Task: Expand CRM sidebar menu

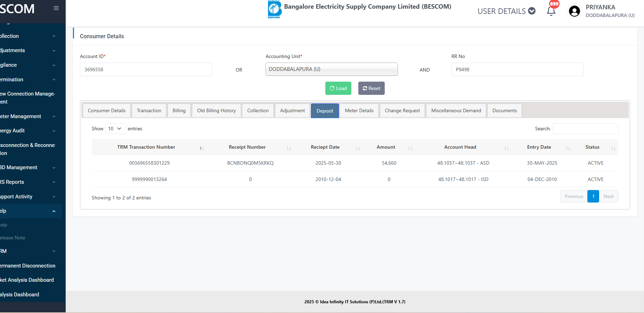Action: point(28,251)
